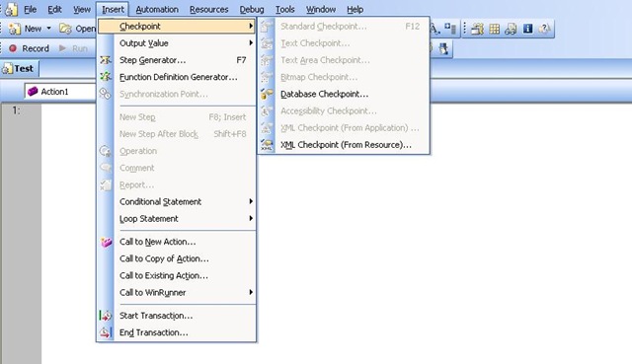Image resolution: width=632 pixels, height=364 pixels.
Task: Click the purple Action1 block icon
Action: click(x=33, y=92)
